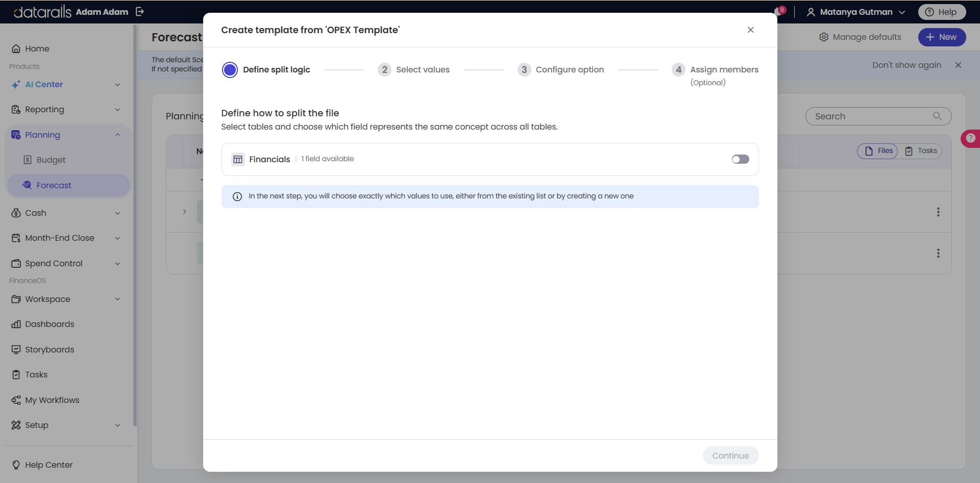
Task: Click the '1 field available' text
Action: pyautogui.click(x=327, y=159)
